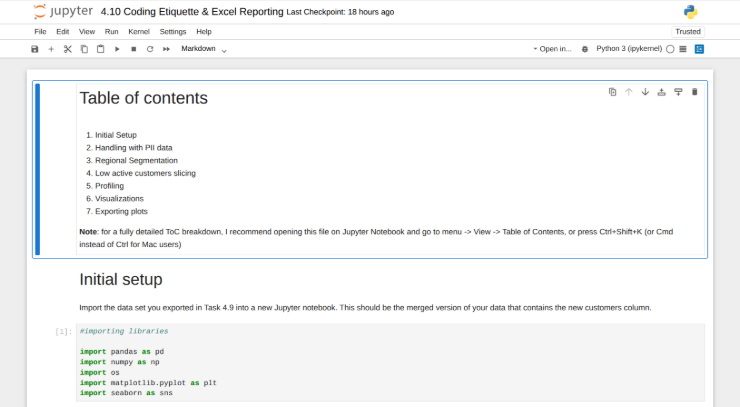Restart the kernel with the circular arrow icon

point(150,49)
